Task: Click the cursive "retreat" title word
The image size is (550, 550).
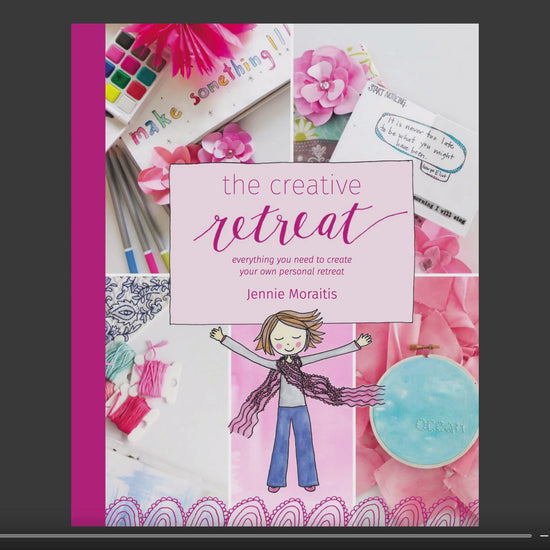Action: (300, 226)
